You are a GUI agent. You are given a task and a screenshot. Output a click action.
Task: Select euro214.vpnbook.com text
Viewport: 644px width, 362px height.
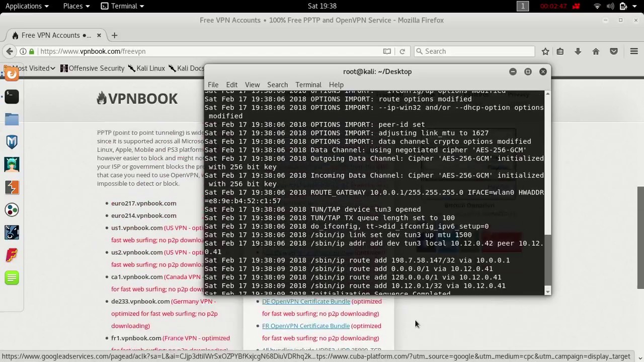click(143, 216)
